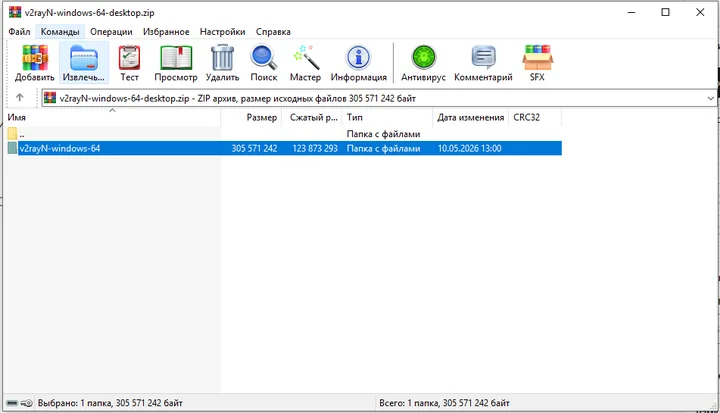Open the Команды menu
The height and width of the screenshot is (413, 720).
pos(60,32)
